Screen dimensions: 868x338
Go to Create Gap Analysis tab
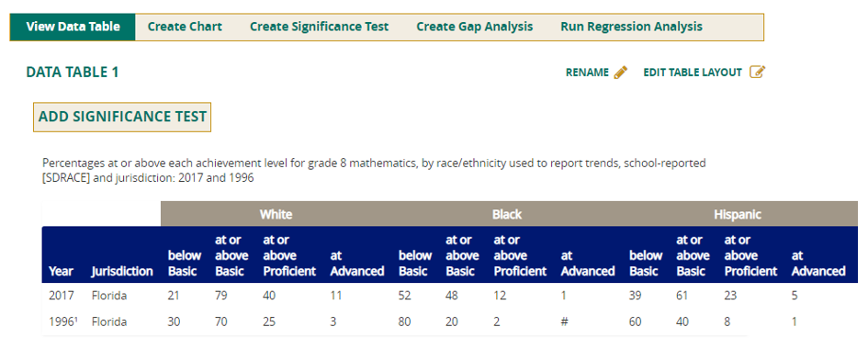474,27
